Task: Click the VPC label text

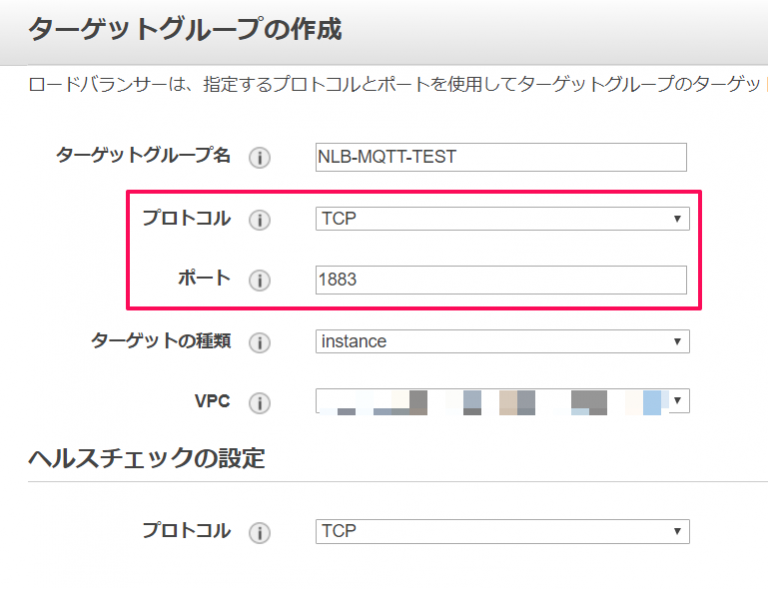Action: tap(213, 401)
